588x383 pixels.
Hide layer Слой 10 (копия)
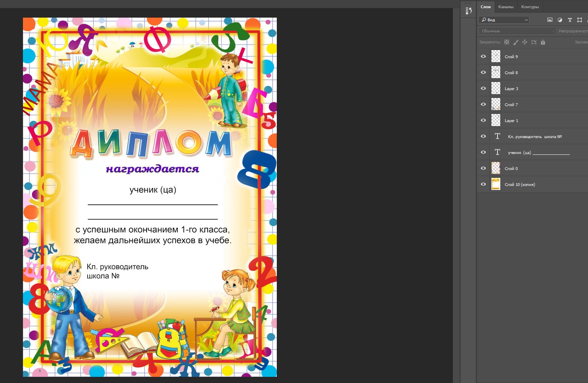click(x=483, y=184)
